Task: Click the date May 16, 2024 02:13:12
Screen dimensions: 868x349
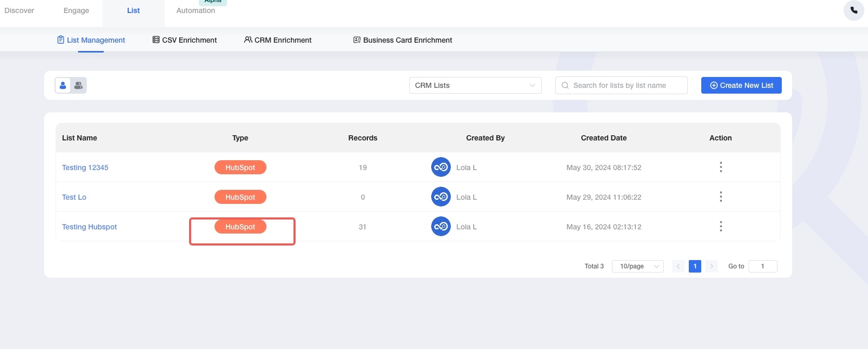Action: 604,227
